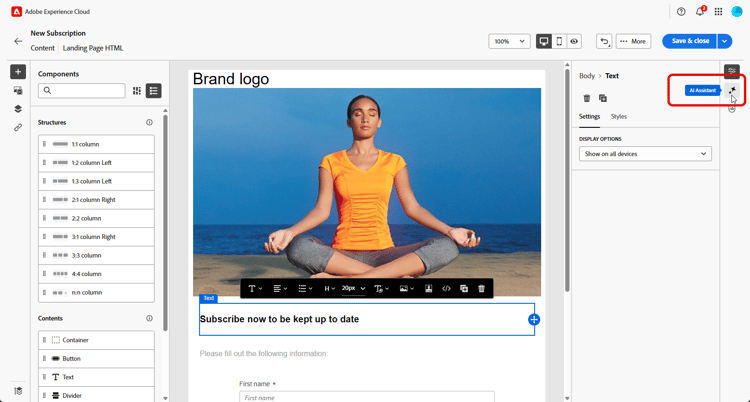The height and width of the screenshot is (402, 750).
Task: Switch to the Settings tab
Action: point(589,117)
